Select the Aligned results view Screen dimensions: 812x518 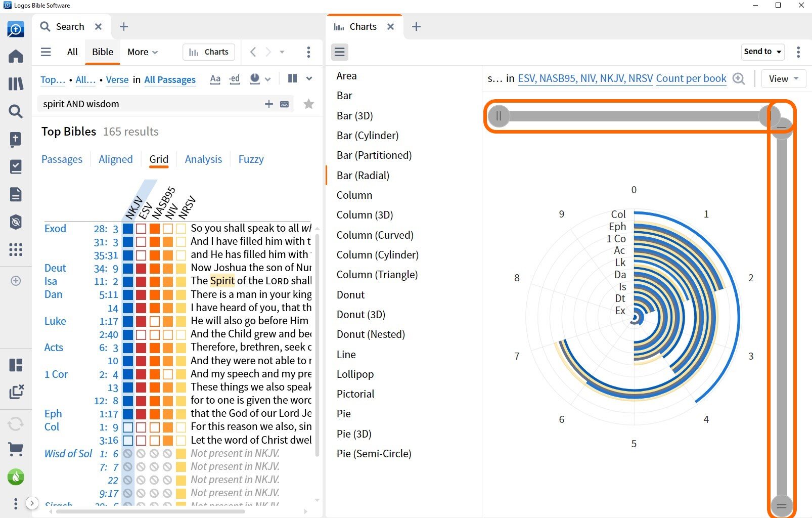[116, 159]
